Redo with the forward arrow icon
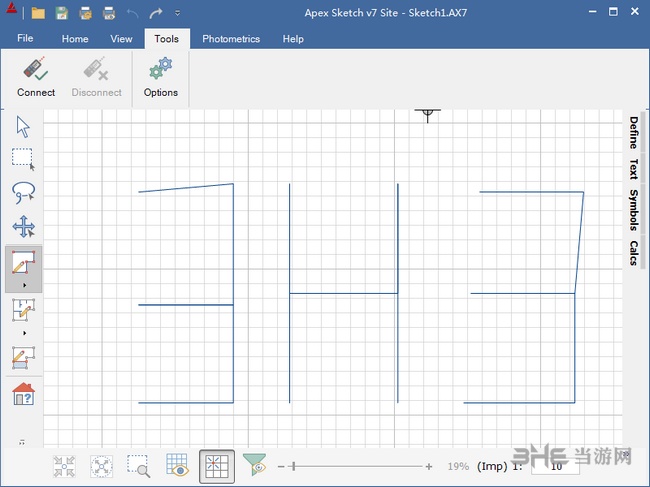Image resolution: width=650 pixels, height=487 pixels. point(156,13)
